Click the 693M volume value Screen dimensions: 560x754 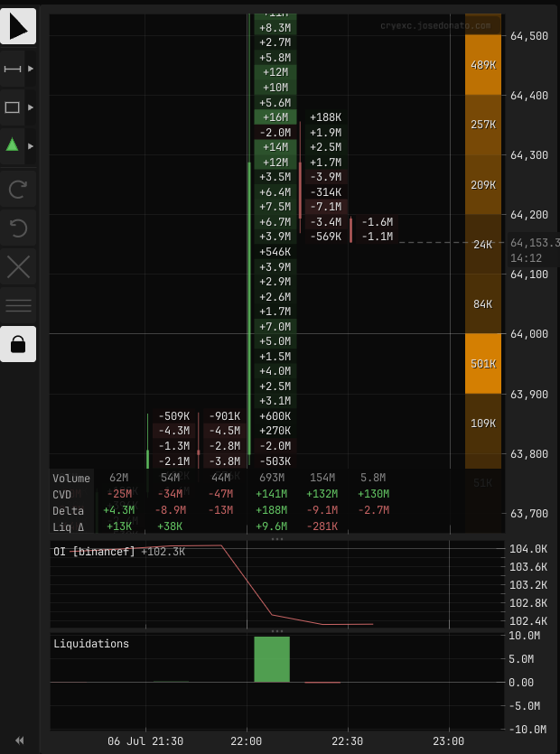[272, 478]
